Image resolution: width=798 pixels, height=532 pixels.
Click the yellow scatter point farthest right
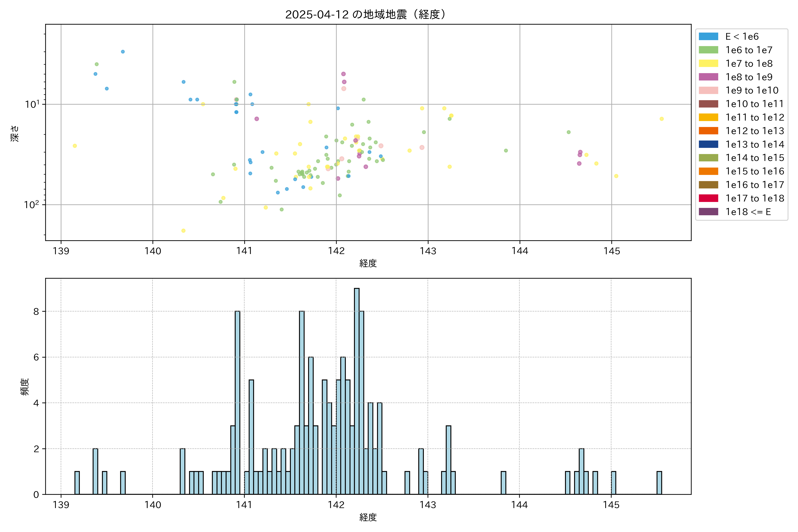click(661, 119)
